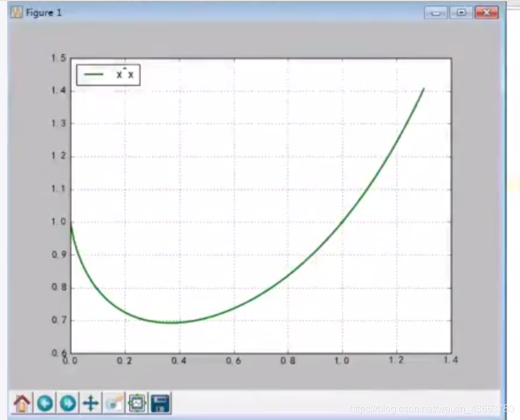This screenshot has height=420, width=520.
Task: Click x-axis label 1.4
Action: coord(451,360)
